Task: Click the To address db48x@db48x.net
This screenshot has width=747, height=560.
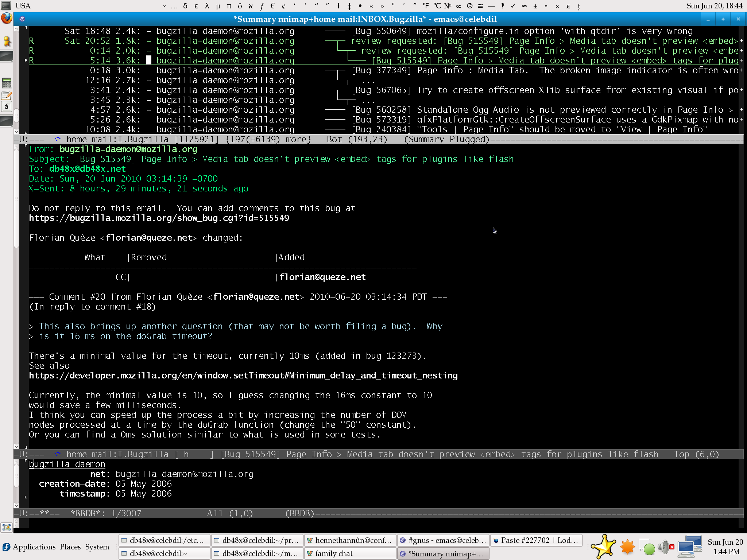Action: [x=88, y=169]
